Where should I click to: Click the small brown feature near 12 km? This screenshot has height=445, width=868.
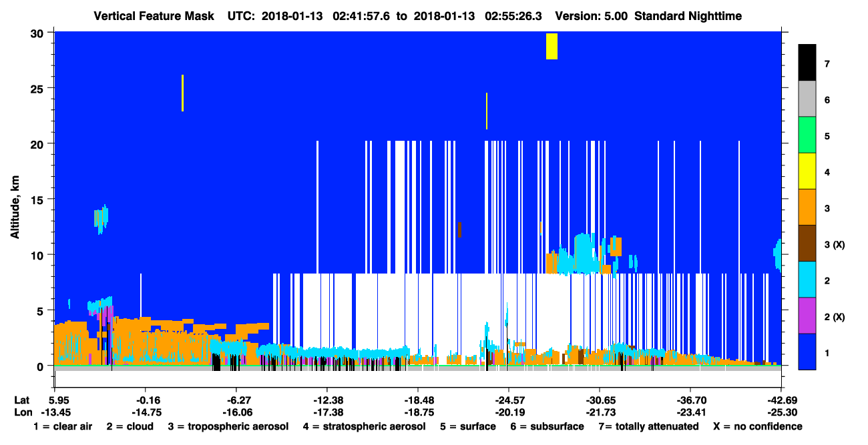click(x=459, y=230)
